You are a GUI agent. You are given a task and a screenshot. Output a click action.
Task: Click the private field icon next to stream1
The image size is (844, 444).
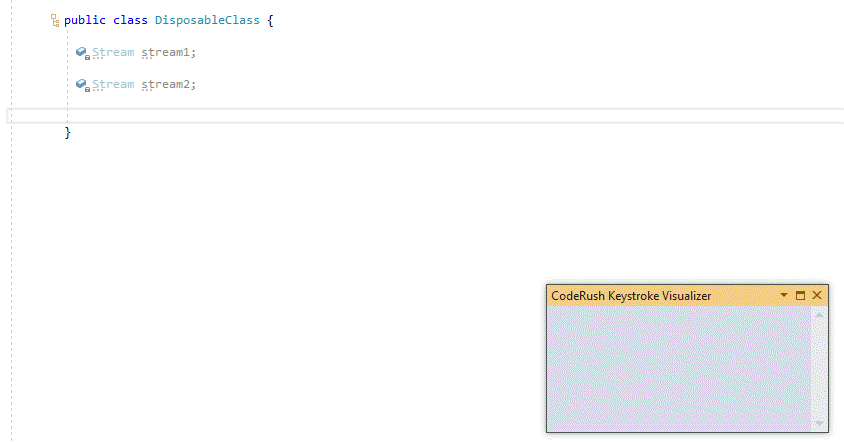[82, 53]
